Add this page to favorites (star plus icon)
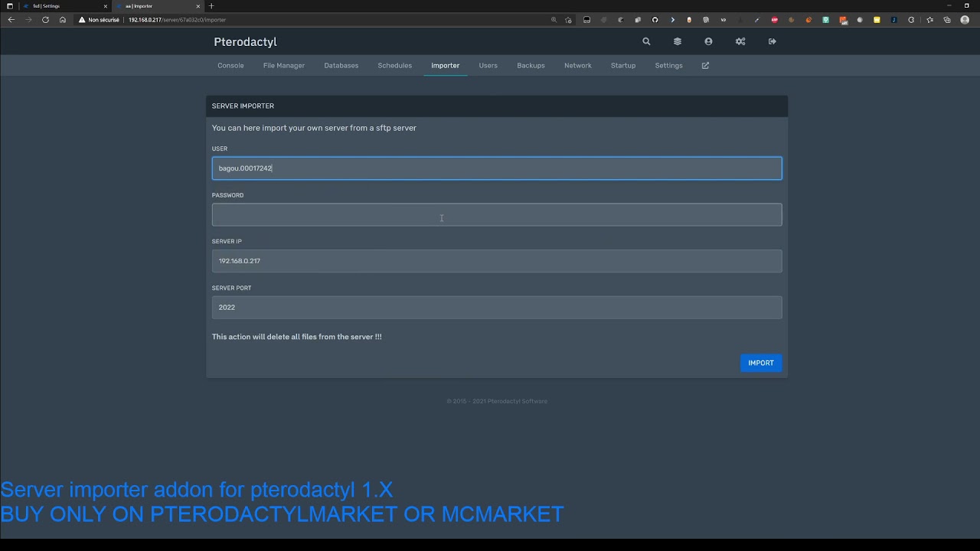Image resolution: width=980 pixels, height=551 pixels. point(568,20)
